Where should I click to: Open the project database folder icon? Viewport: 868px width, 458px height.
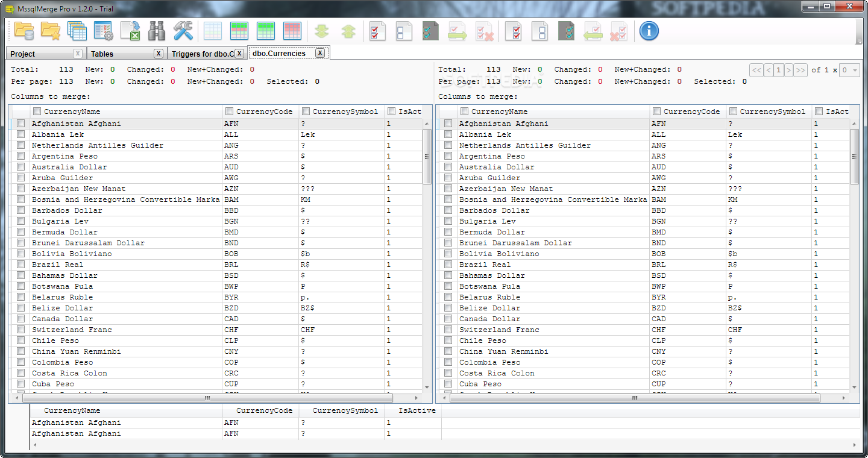24,31
